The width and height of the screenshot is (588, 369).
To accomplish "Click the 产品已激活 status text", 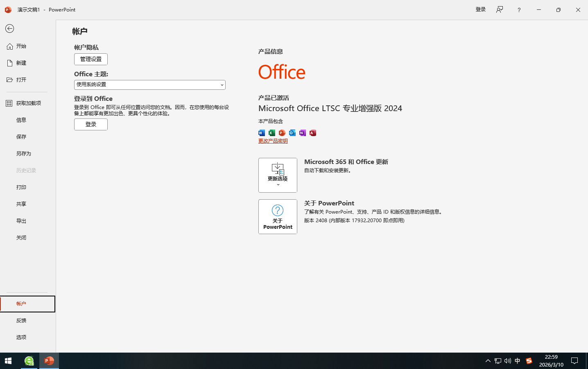I will (274, 98).
